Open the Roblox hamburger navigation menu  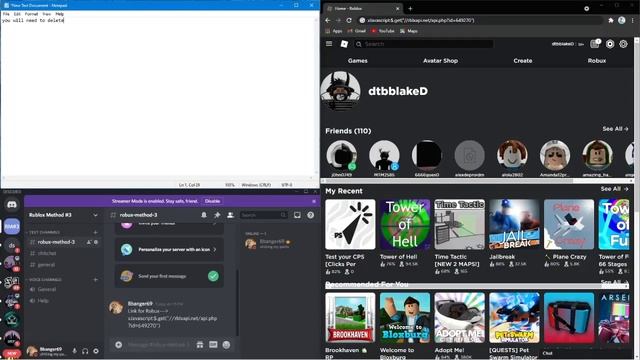(x=329, y=44)
